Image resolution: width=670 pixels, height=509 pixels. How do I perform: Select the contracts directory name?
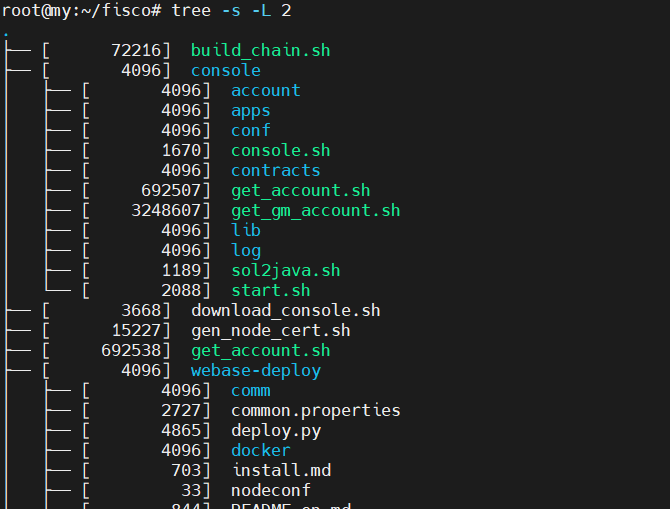click(x=275, y=170)
